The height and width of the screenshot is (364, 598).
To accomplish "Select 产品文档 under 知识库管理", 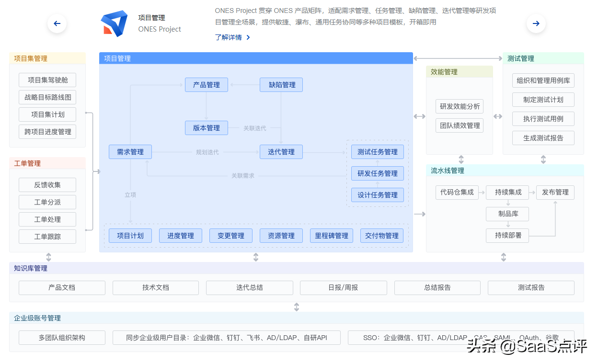I will 62,287.
